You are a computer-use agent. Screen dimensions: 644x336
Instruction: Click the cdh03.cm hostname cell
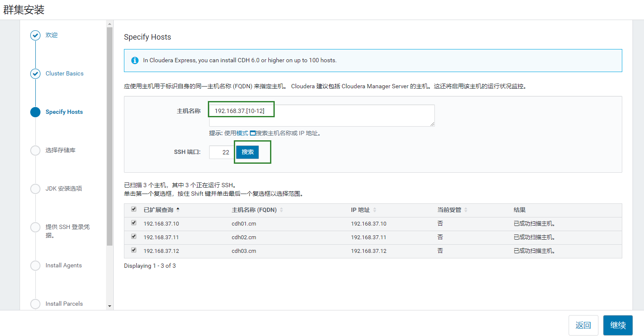click(244, 251)
